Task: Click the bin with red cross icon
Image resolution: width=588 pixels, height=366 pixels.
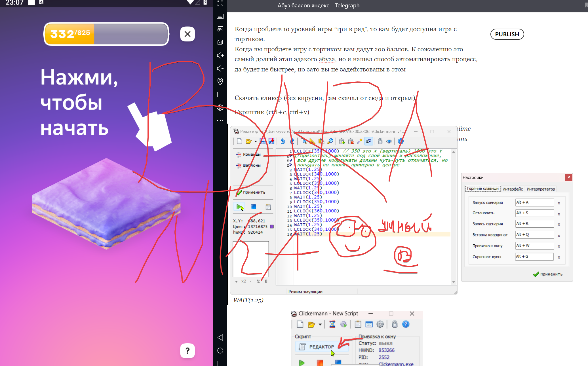Action: coord(351,141)
